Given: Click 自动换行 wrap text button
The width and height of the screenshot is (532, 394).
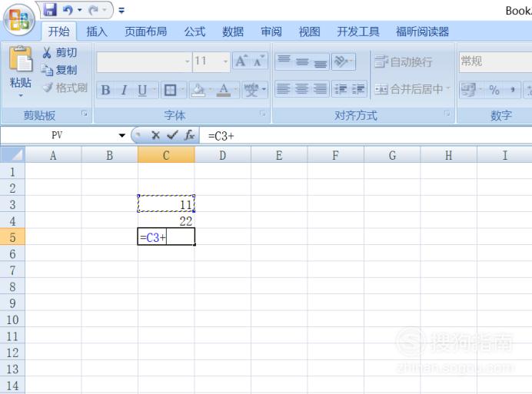Looking at the screenshot, I should [404, 61].
